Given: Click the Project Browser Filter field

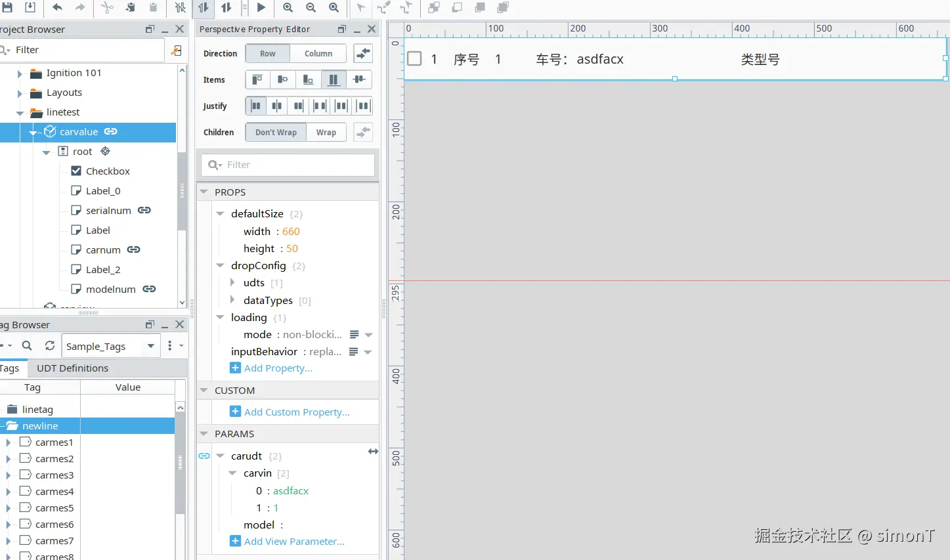Looking at the screenshot, I should (x=82, y=50).
